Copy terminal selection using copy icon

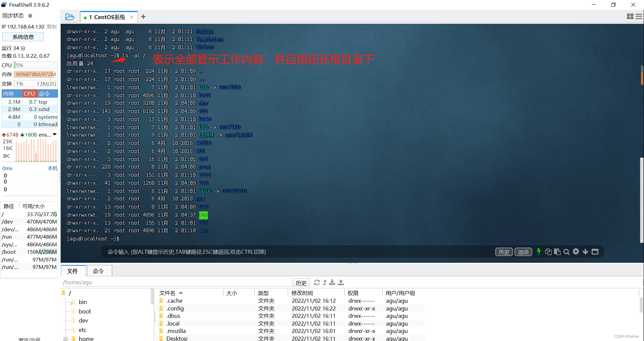click(x=548, y=252)
